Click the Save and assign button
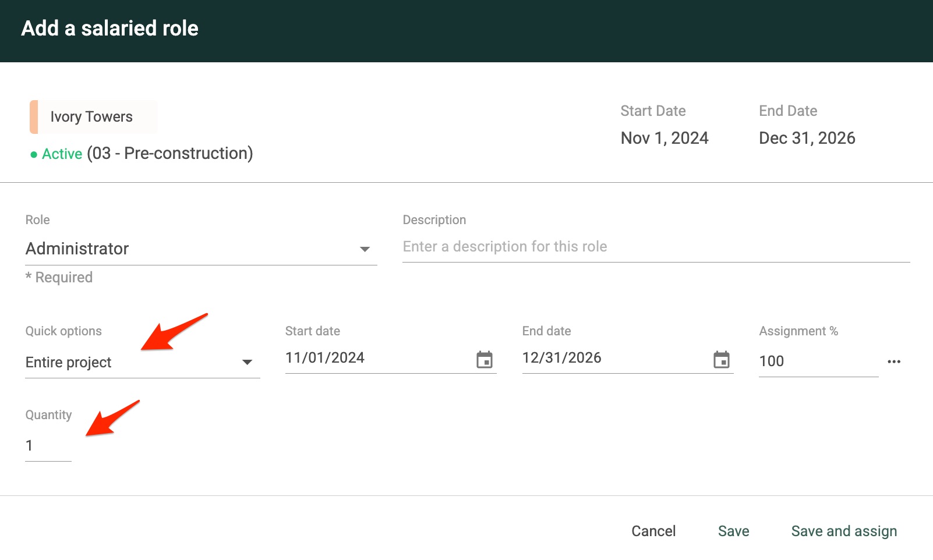 click(844, 531)
